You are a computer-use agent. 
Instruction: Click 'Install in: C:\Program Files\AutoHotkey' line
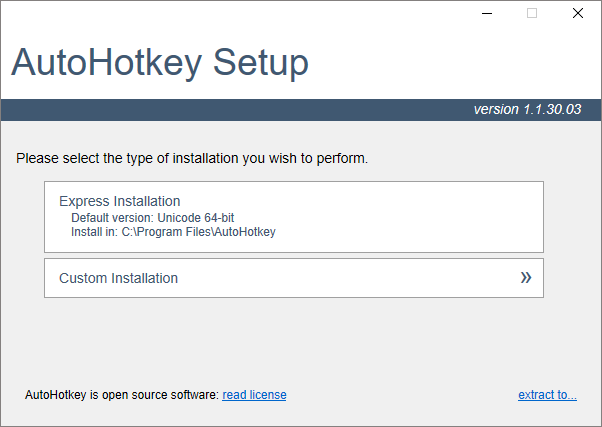click(173, 232)
